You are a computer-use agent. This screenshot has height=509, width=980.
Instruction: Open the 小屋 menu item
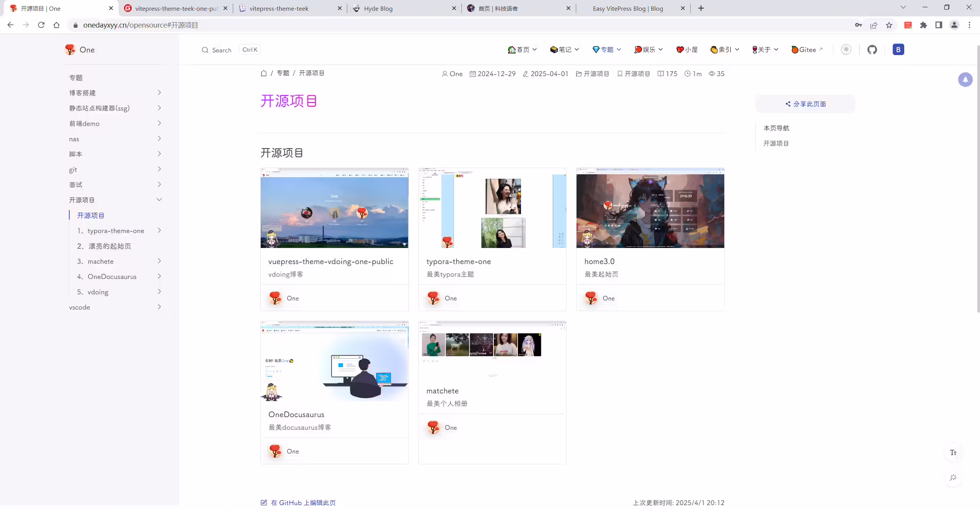pos(687,50)
